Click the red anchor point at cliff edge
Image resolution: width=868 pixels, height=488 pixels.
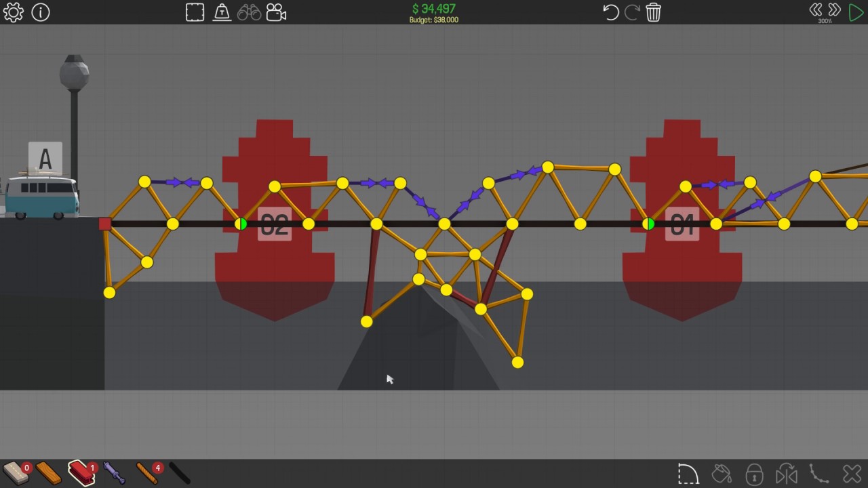coord(104,224)
